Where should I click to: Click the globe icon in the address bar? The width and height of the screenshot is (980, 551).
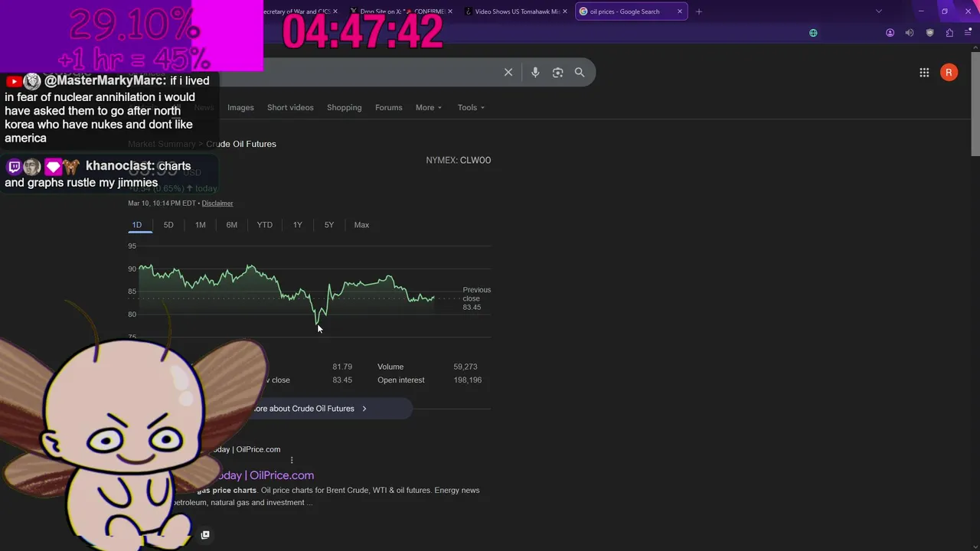click(x=813, y=33)
